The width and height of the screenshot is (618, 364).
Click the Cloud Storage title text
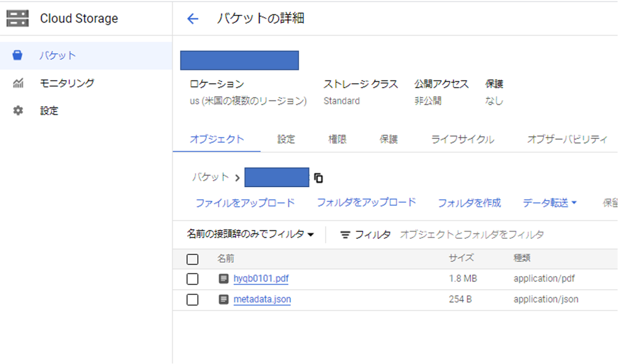pyautogui.click(x=79, y=19)
